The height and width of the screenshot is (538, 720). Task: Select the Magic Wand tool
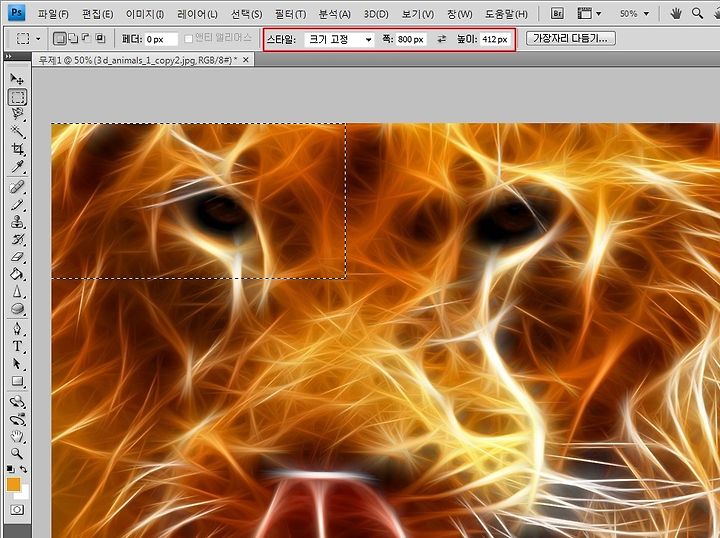17,131
